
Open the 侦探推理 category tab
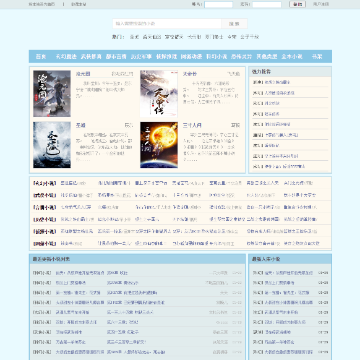[x=166, y=57]
